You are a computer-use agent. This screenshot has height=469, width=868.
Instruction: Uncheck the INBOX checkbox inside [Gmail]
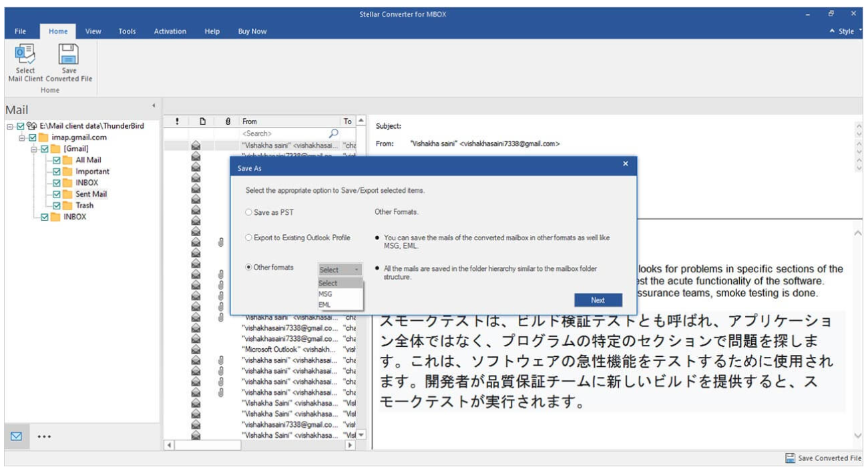click(x=57, y=183)
